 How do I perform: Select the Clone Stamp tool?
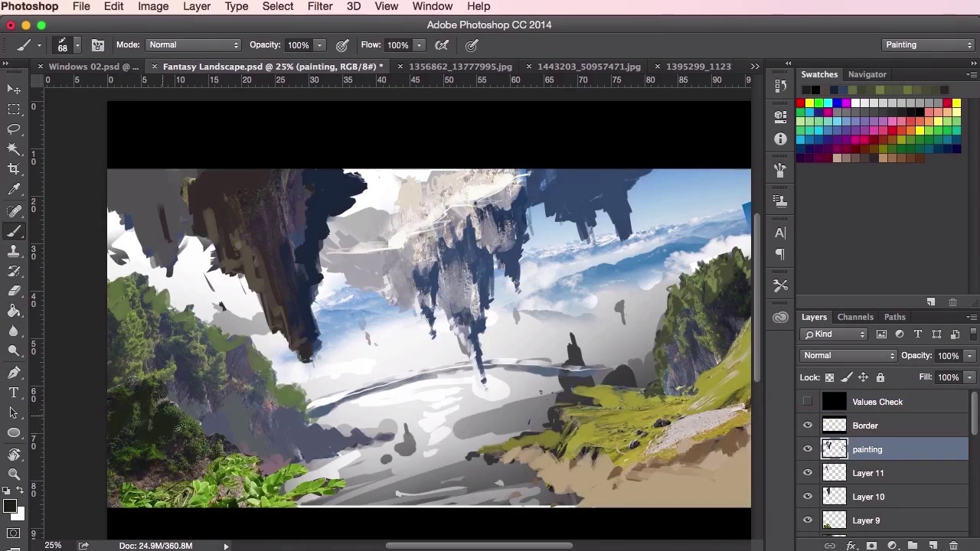coord(14,251)
